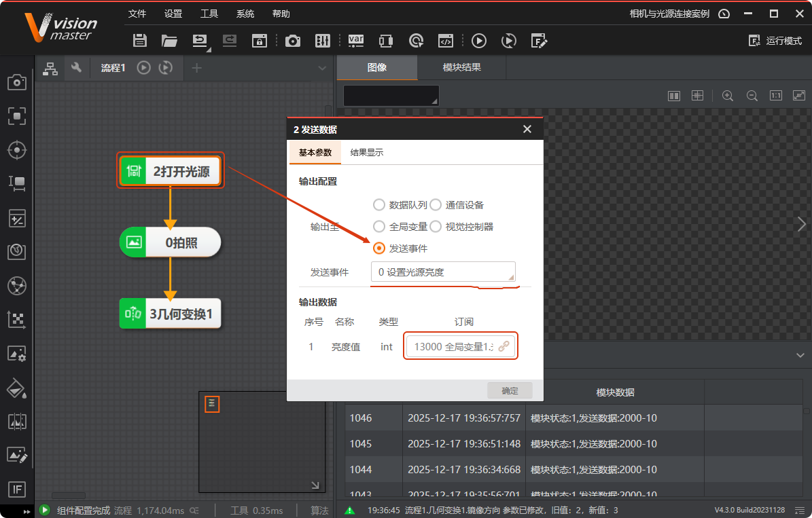812x518 pixels.
Task: Open 系统 menu
Action: pyautogui.click(x=245, y=14)
